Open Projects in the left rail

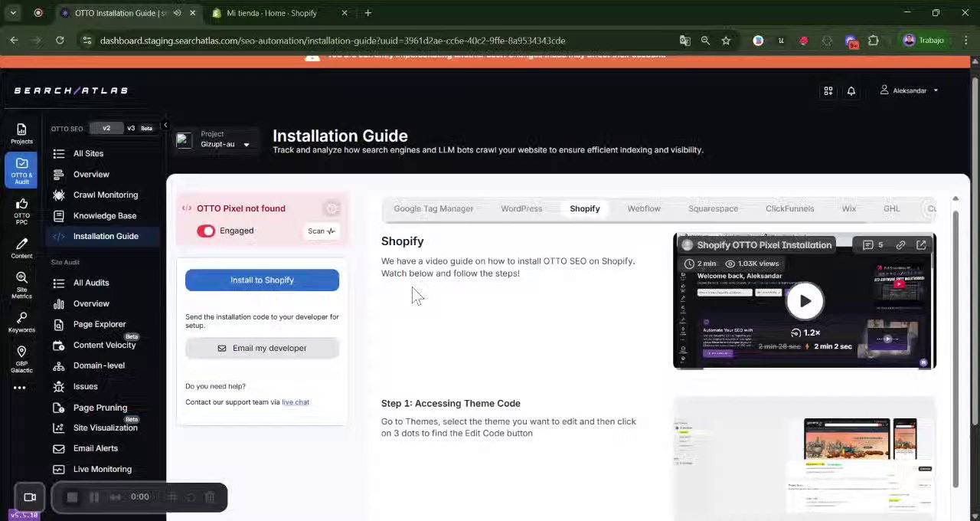coord(21,133)
